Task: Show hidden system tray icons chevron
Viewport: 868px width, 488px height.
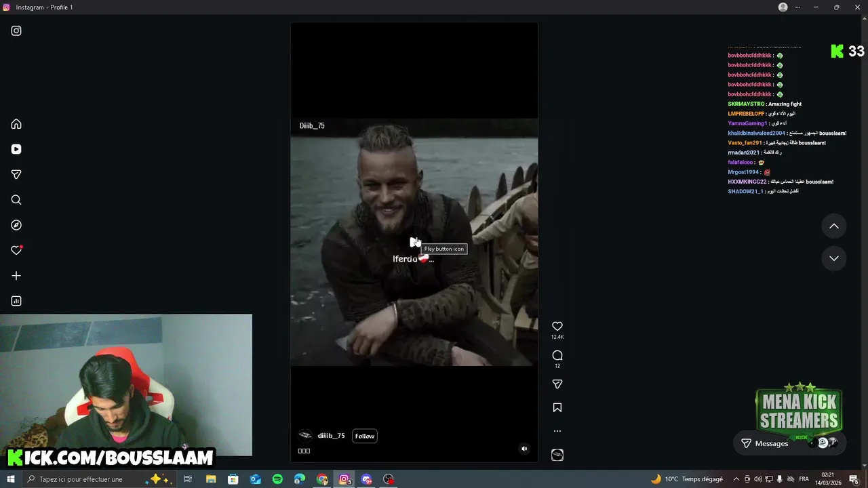Action: pyautogui.click(x=736, y=479)
